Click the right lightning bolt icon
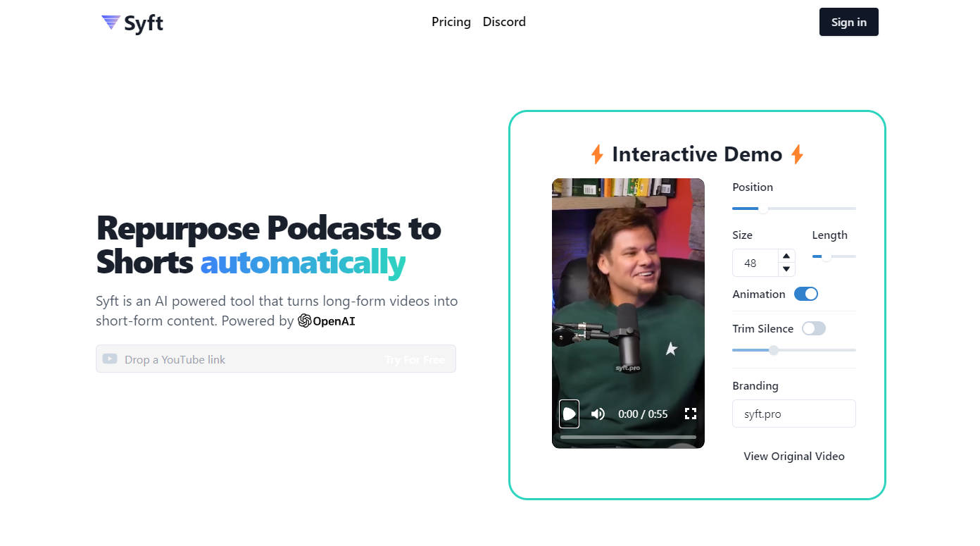Image resolution: width=980 pixels, height=546 pixels. pos(797,154)
